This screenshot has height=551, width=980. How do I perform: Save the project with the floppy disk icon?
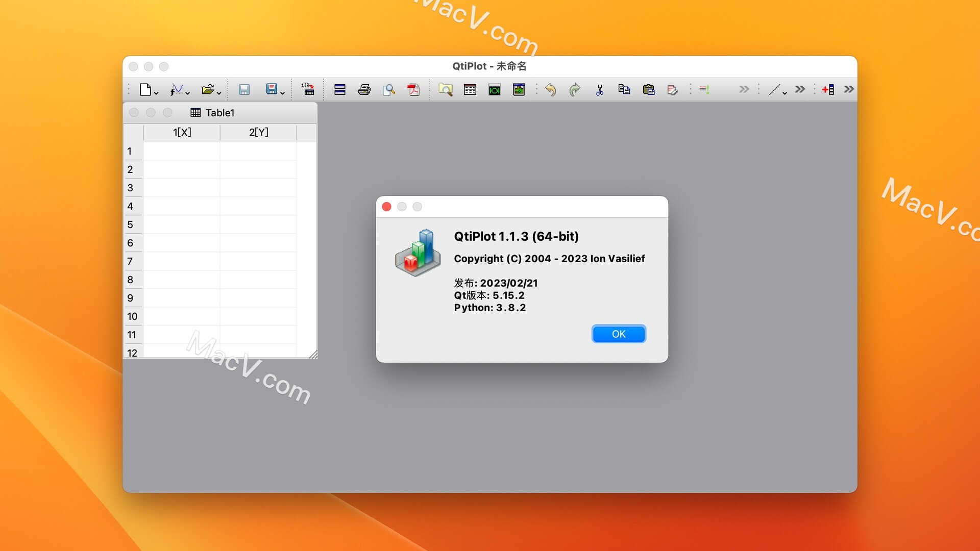tap(244, 89)
